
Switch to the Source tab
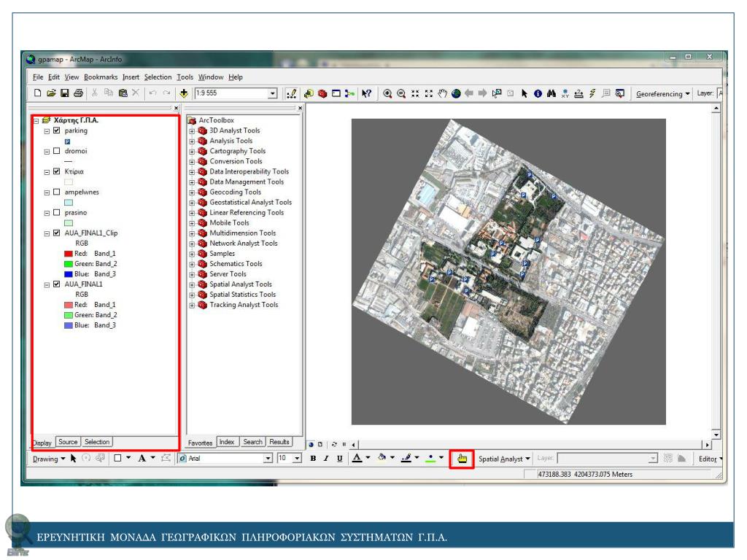[x=68, y=442]
